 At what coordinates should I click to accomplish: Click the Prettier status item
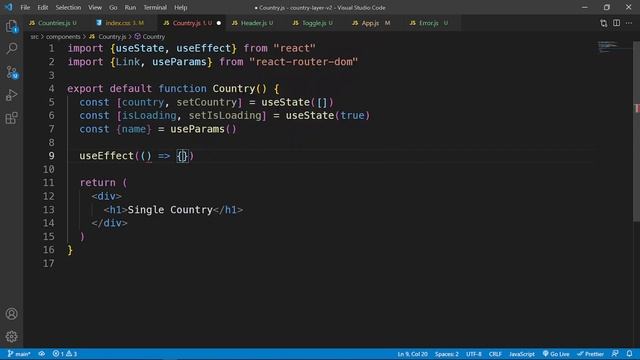pyautogui.click(x=590, y=354)
